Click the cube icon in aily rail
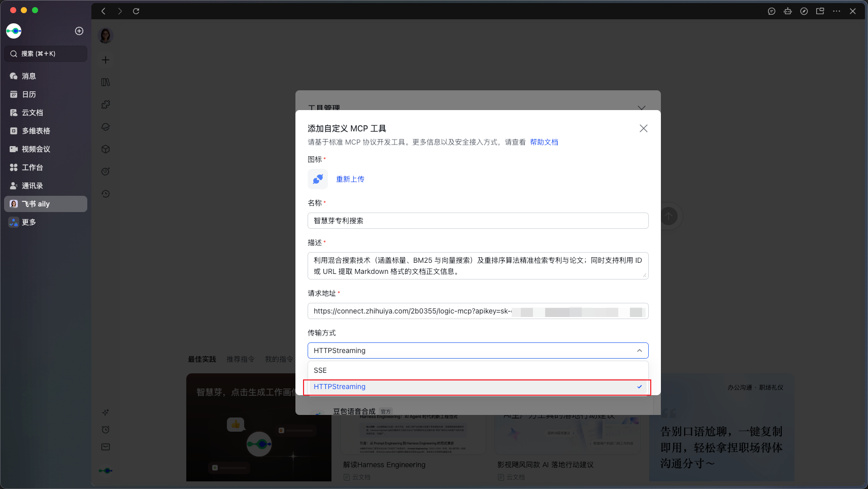This screenshot has width=868, height=489. [106, 149]
